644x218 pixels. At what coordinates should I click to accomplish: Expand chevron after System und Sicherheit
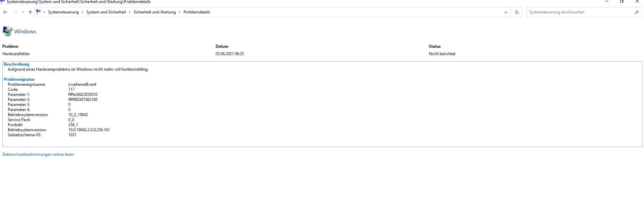click(x=130, y=12)
